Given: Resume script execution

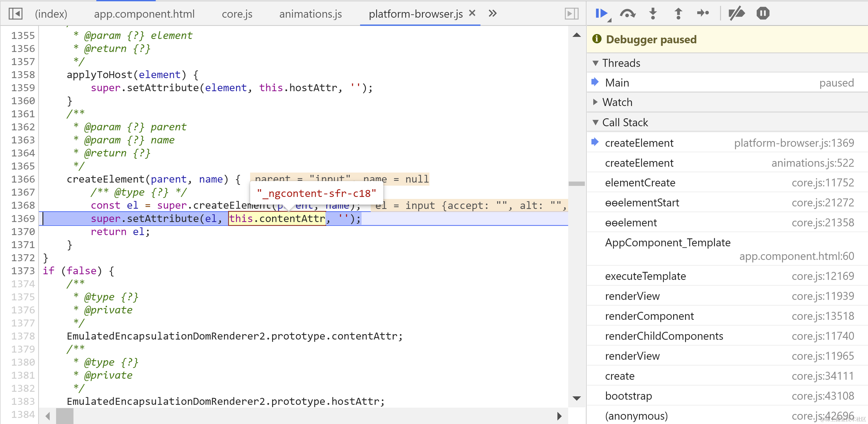Looking at the screenshot, I should click(x=601, y=13).
